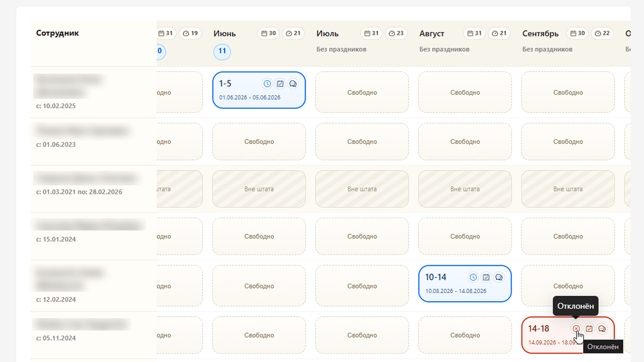
Task: Open calendar-check icon on the 14-18 vacation card
Action: (589, 329)
